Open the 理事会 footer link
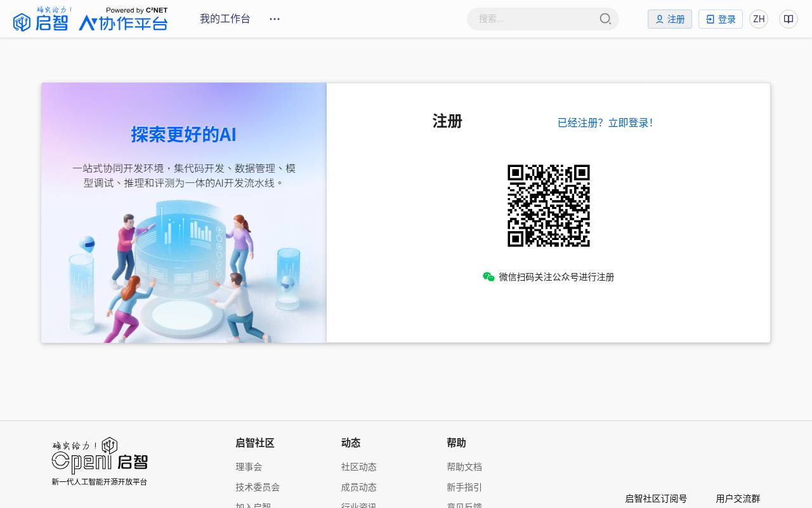 click(x=249, y=467)
